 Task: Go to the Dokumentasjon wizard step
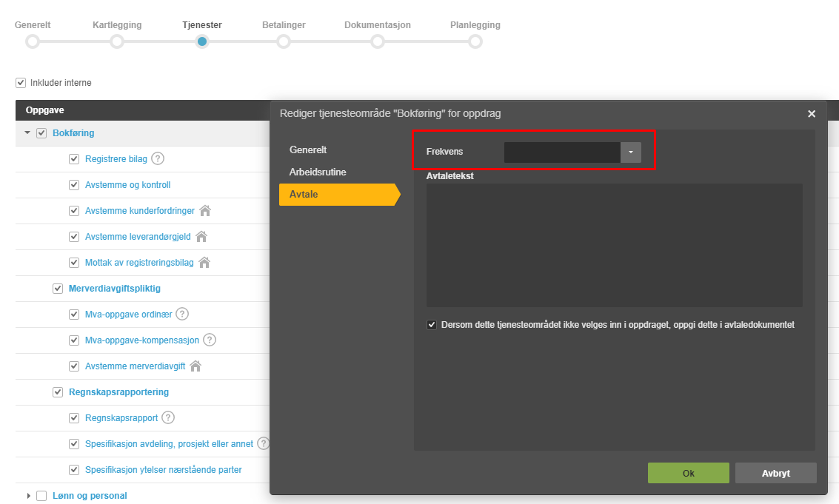tap(378, 41)
